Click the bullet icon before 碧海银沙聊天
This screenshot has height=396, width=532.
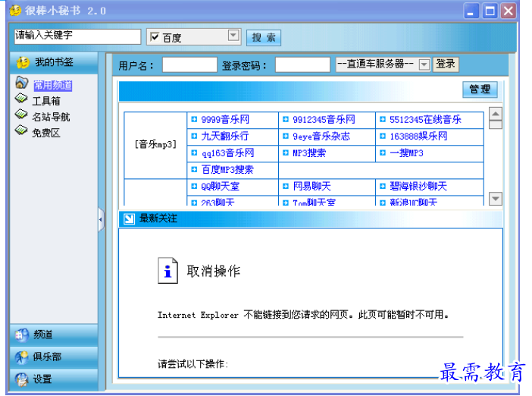[383, 186]
